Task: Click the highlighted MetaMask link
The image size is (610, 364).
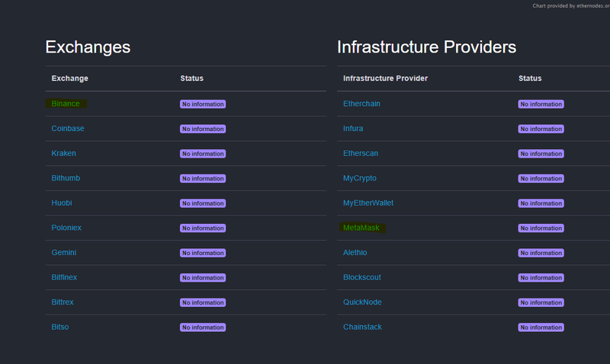Action: [x=362, y=228]
